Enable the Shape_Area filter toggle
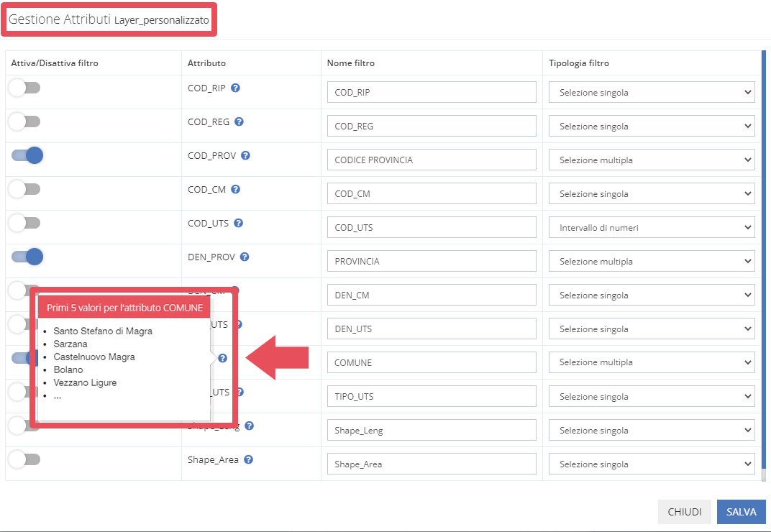 tap(26, 459)
